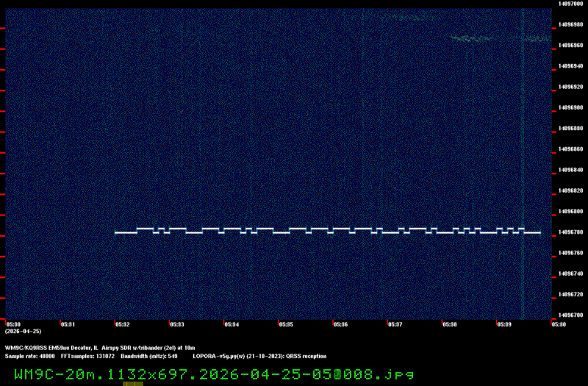Click the Sample rate: 48000 text

tap(29, 355)
